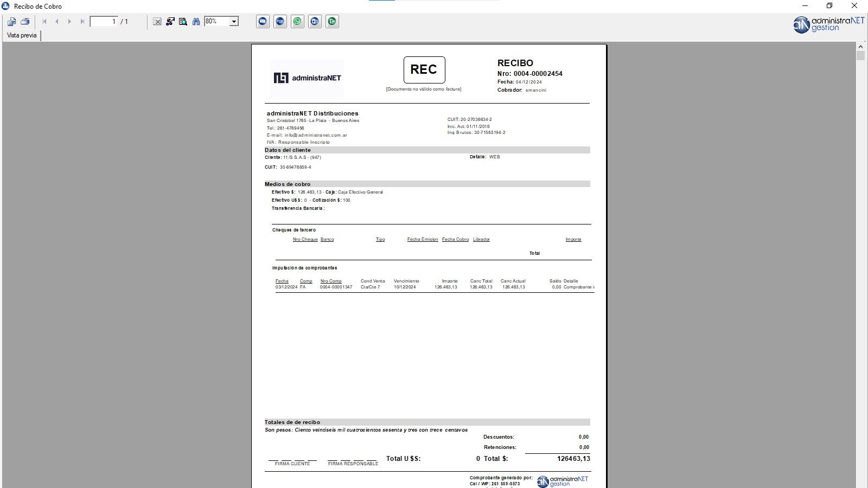Image resolution: width=868 pixels, height=488 pixels.
Task: Go to next page arrow
Action: tap(69, 22)
